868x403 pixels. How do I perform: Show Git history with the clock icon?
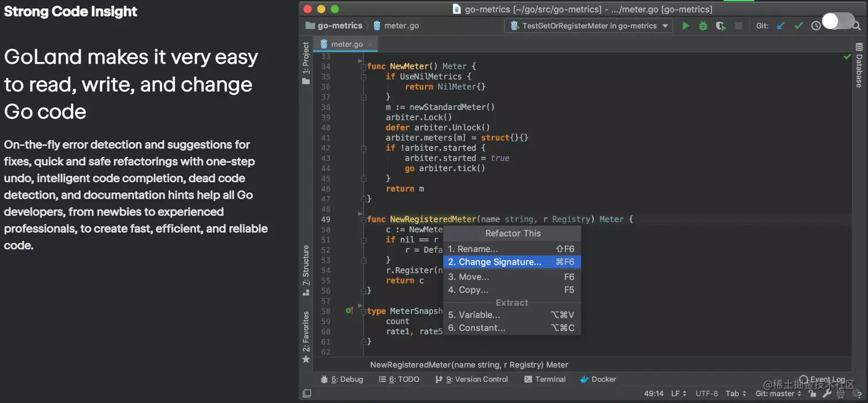(816, 26)
